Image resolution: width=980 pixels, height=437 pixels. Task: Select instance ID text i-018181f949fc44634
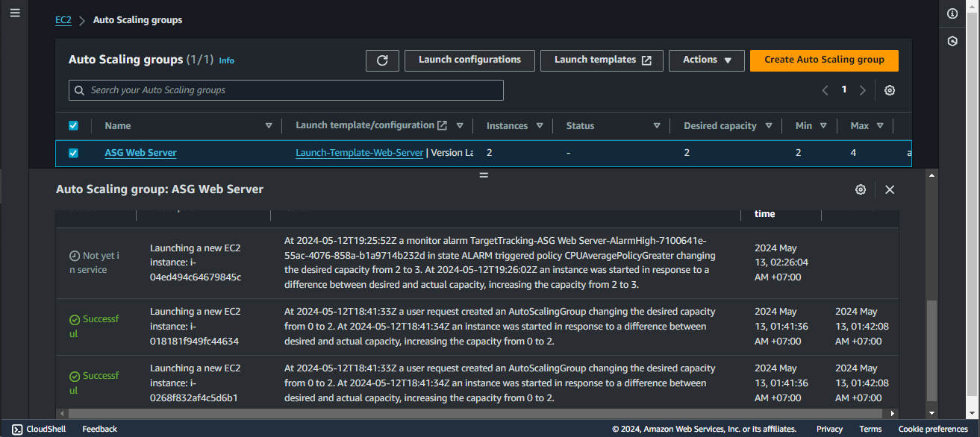coord(194,341)
